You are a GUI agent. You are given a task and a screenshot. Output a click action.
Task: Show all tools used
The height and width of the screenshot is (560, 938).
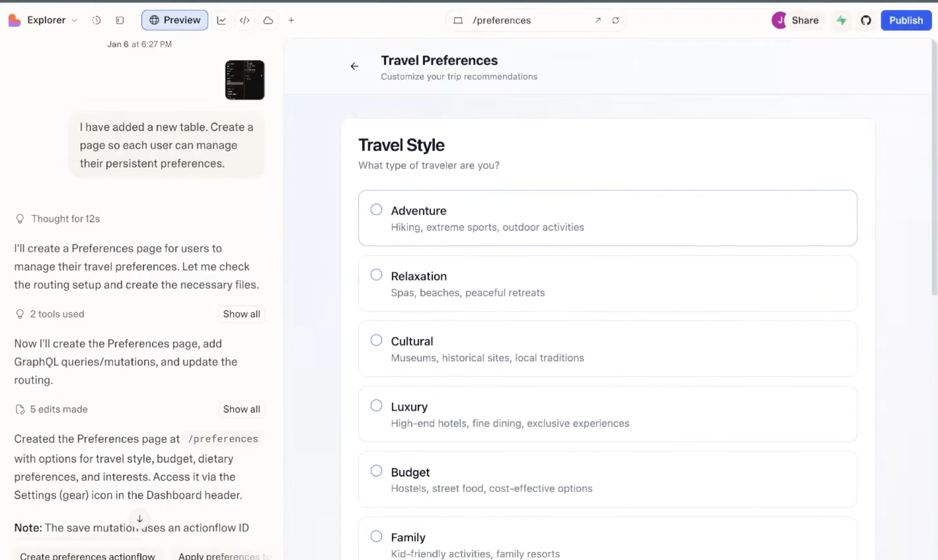[x=241, y=314]
